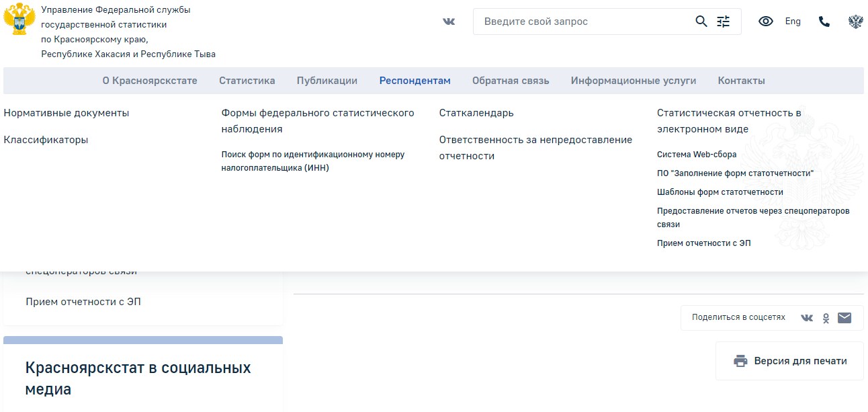Image resolution: width=868 pixels, height=412 pixels.
Task: Open "Статистическая отчетность в электронном виде"
Action: 729,121
